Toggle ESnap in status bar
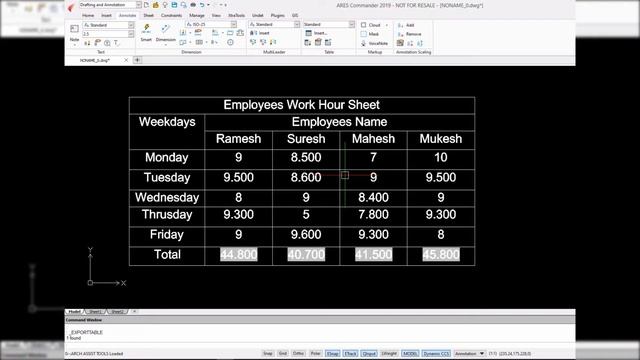The width and height of the screenshot is (640, 360). coord(333,353)
